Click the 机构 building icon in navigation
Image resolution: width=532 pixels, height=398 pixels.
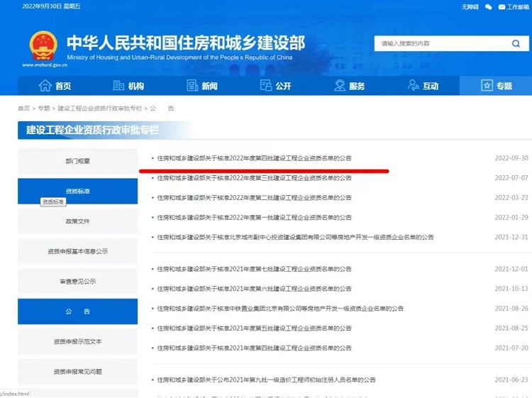click(118, 86)
